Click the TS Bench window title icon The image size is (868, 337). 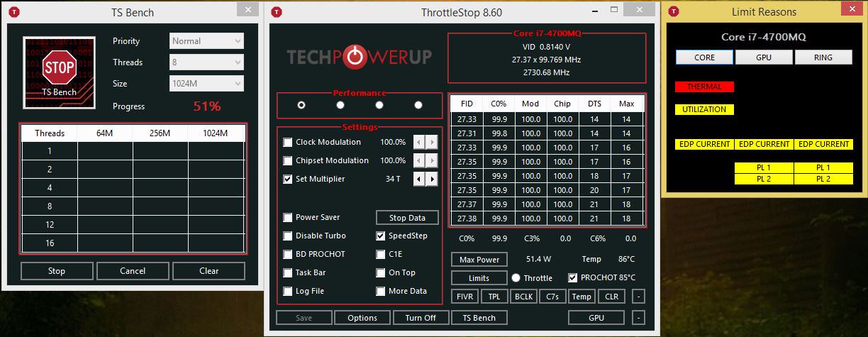(x=15, y=12)
